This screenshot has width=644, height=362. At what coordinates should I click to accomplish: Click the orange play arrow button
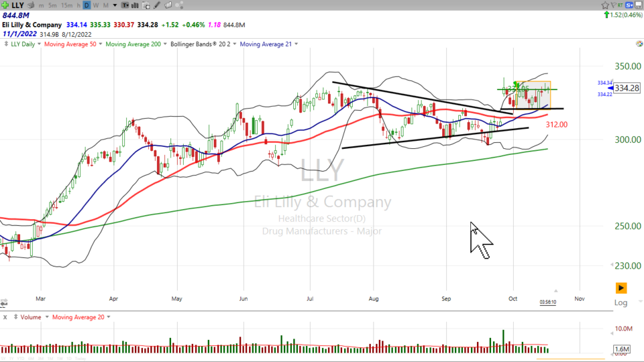point(621,288)
